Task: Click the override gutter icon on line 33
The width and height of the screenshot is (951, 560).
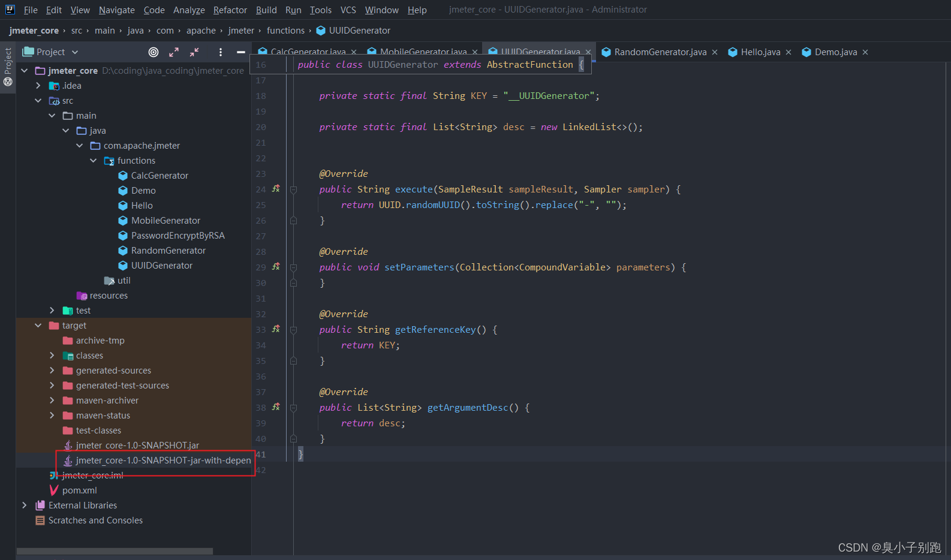Action: click(276, 329)
